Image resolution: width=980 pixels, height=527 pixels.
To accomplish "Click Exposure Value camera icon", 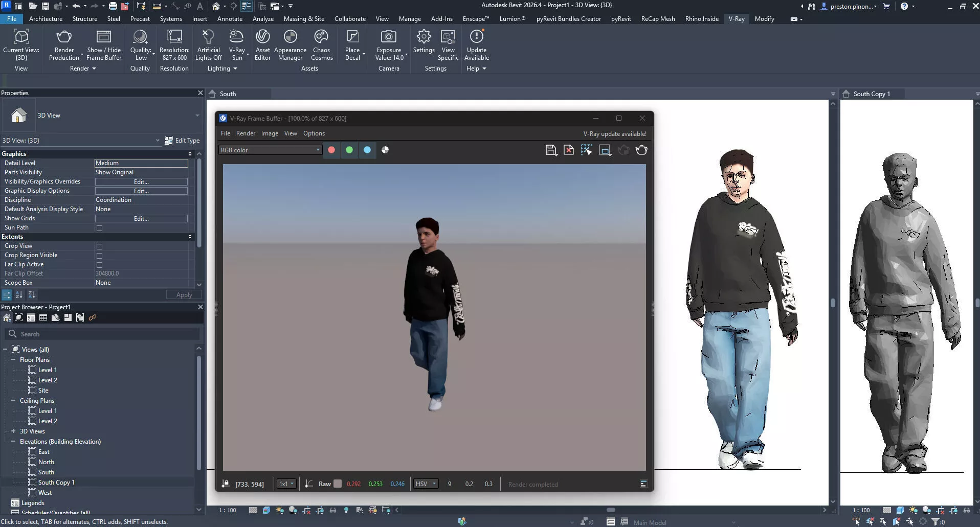I will 389,37.
